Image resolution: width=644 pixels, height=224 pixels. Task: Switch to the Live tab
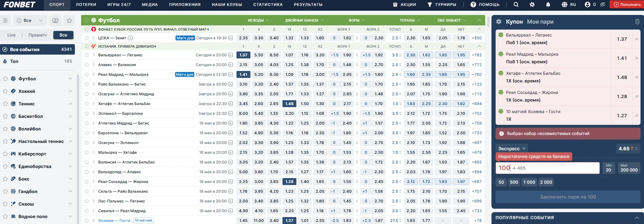(x=11, y=35)
